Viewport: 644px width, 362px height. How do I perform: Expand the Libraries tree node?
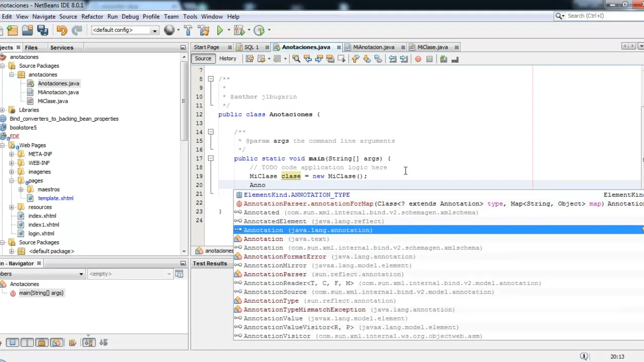point(3,110)
